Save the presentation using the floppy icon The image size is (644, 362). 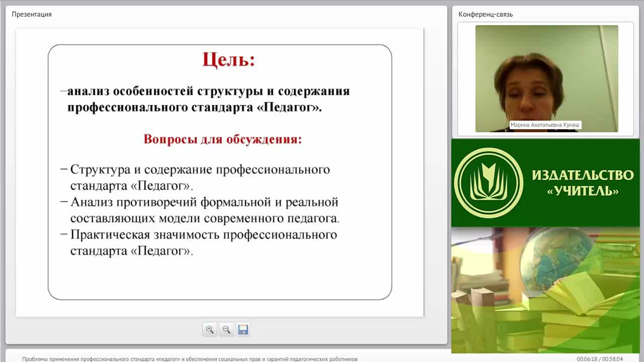243,329
